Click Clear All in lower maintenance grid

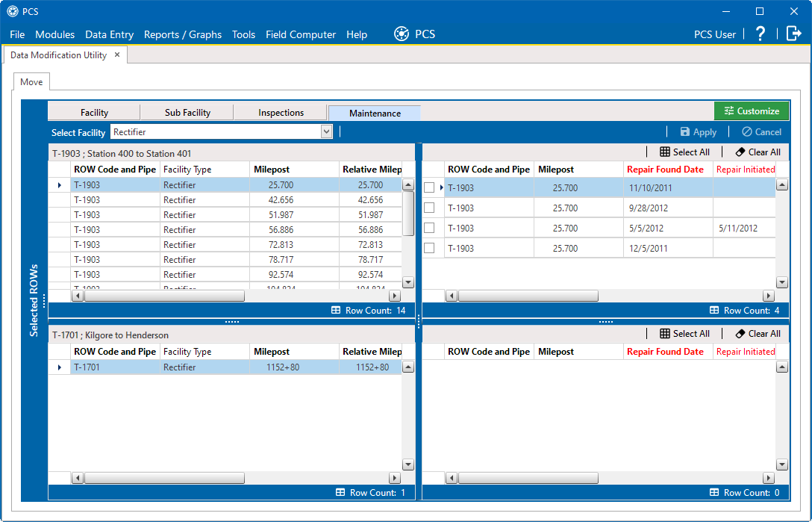758,334
